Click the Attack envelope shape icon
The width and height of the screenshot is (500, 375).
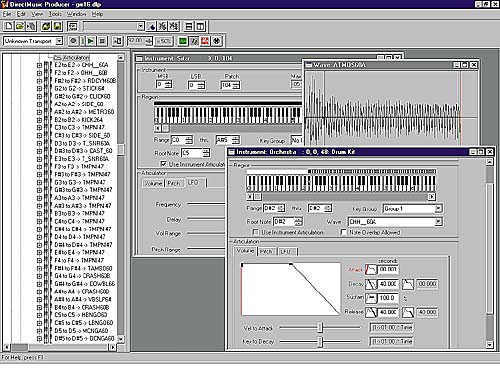tap(371, 269)
